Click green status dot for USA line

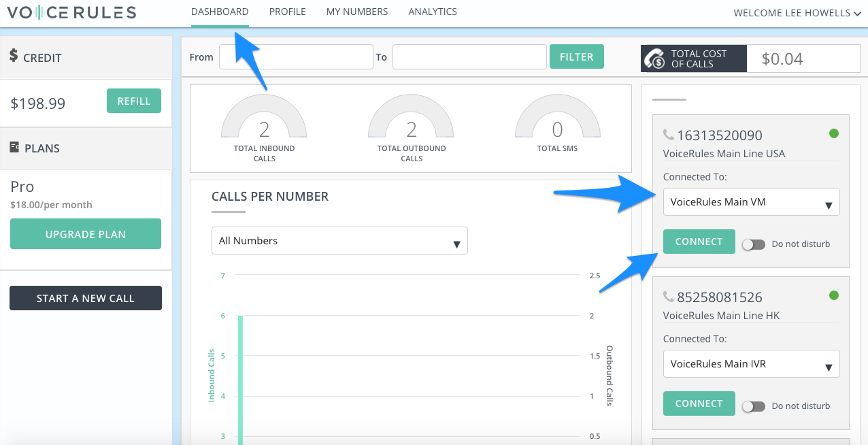coord(833,134)
